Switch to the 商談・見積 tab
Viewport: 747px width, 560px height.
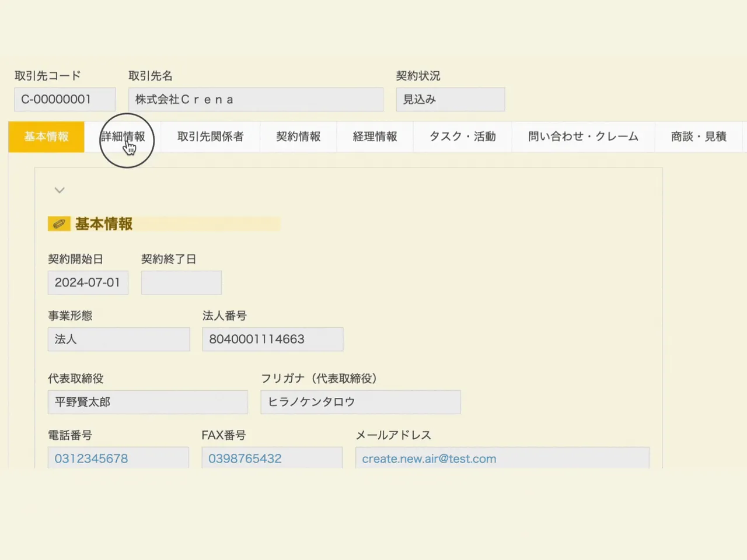pyautogui.click(x=699, y=136)
